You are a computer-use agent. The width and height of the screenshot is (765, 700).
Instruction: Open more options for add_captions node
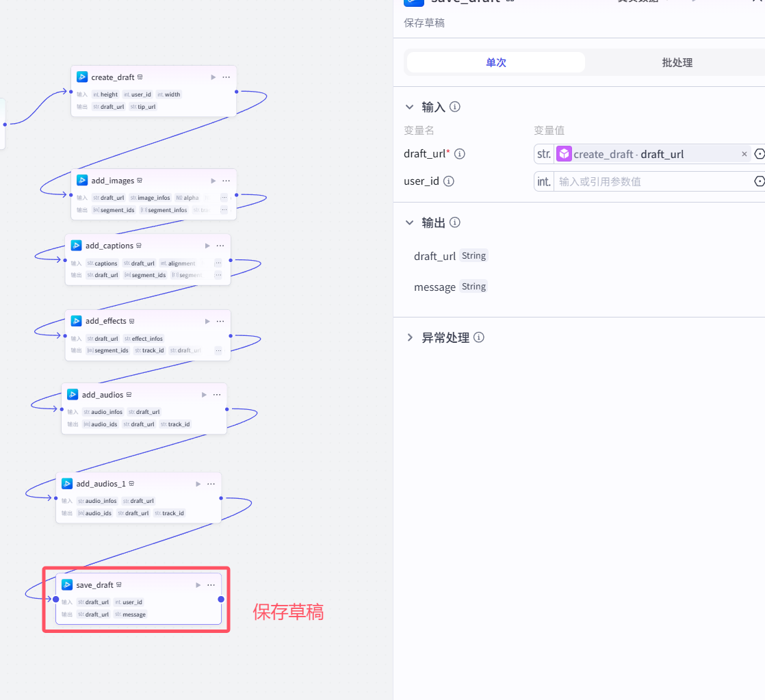click(x=220, y=246)
